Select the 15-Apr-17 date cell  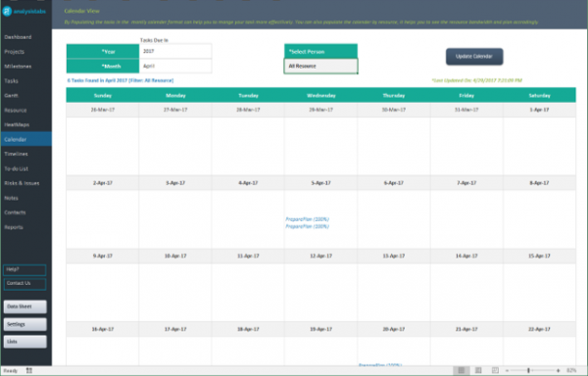pos(539,256)
